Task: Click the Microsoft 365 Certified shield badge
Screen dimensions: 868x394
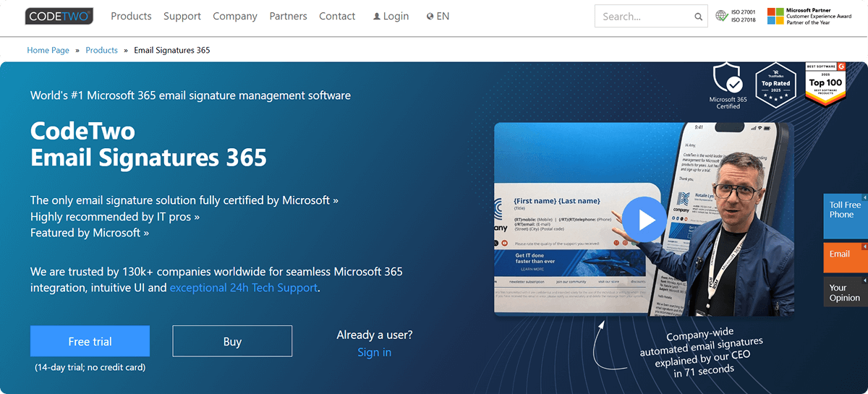Action: pyautogui.click(x=728, y=85)
